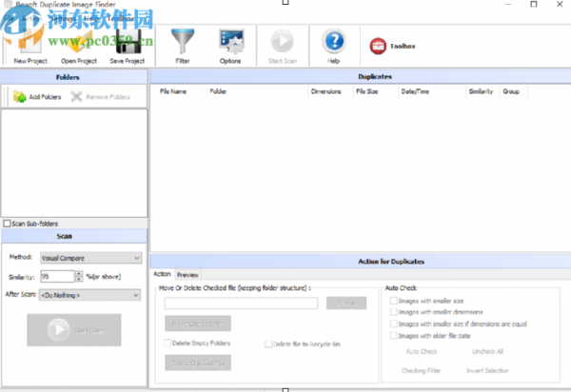Maximize the application window
Viewport: 571px width, 392px height.
click(534, 5)
